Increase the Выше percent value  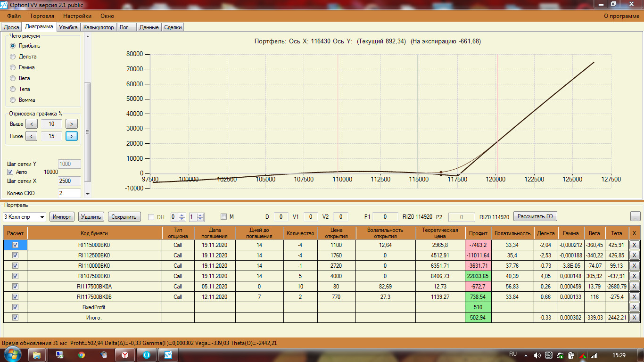click(72, 124)
